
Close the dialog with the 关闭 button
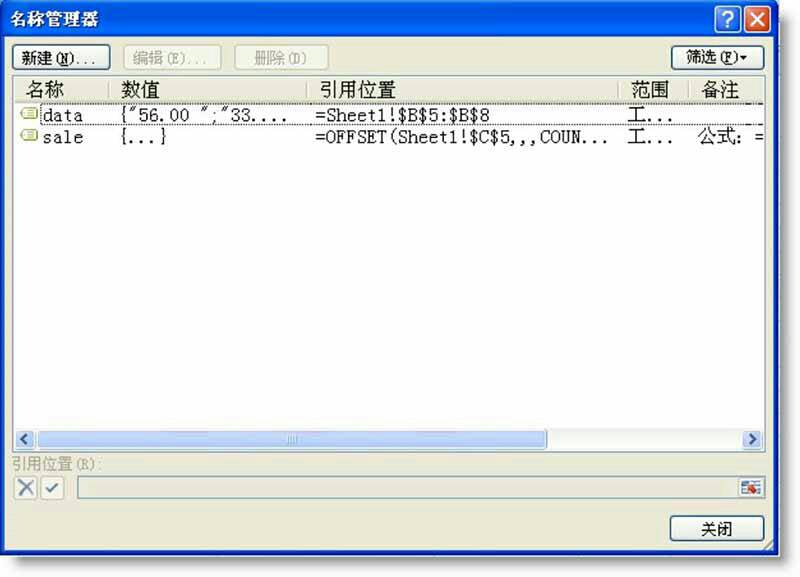[717, 528]
